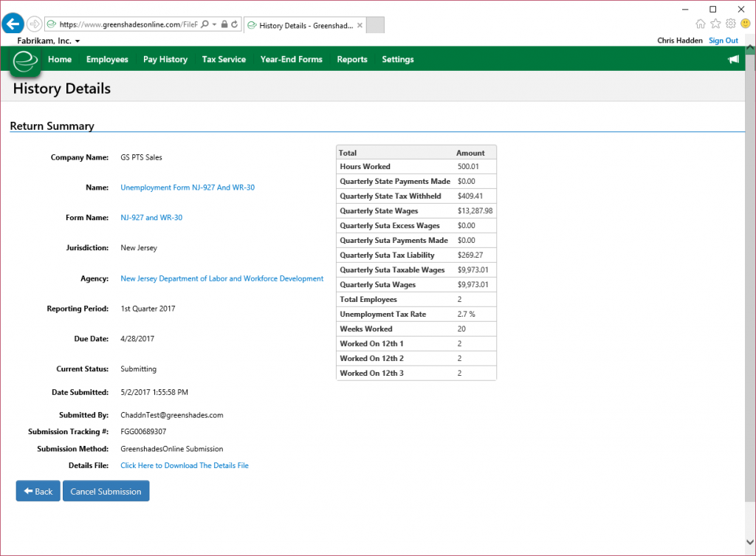Click the ChaddnTest@greenshades.com email text

click(x=171, y=415)
